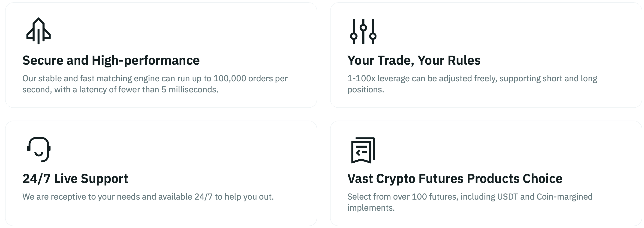The height and width of the screenshot is (228, 644).
Task: Click the right knob of the sliders icon
Action: pos(373,36)
